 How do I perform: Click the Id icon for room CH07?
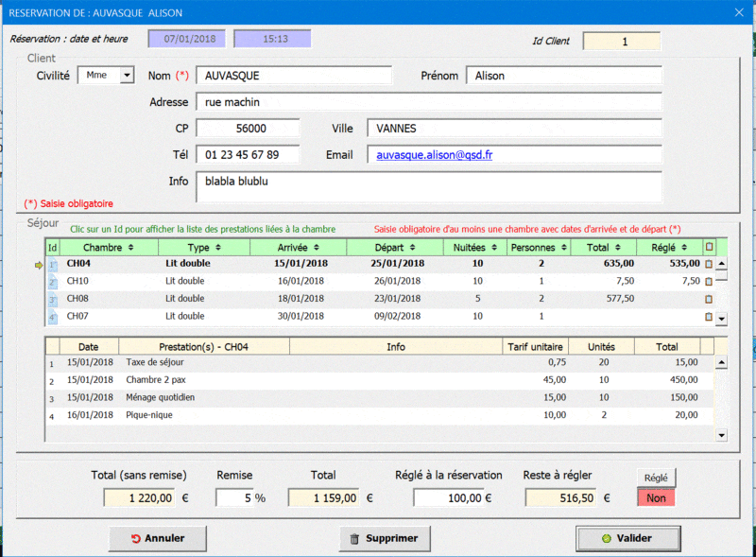pos(54,316)
